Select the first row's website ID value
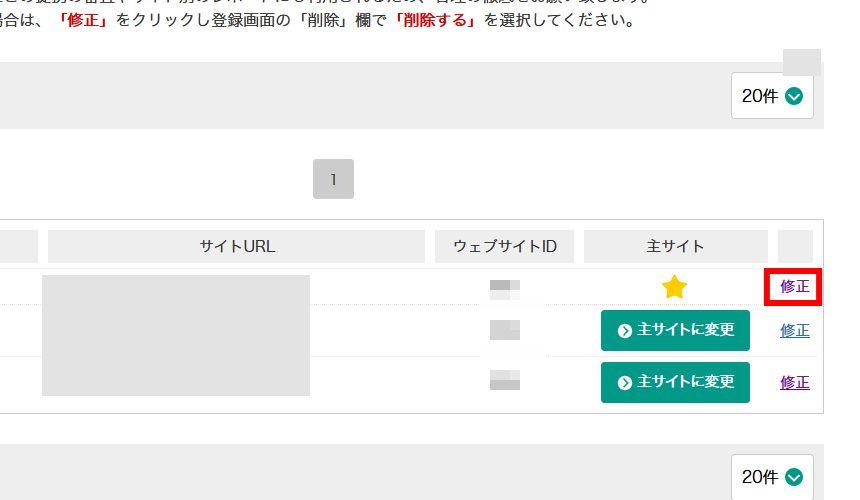 (505, 290)
